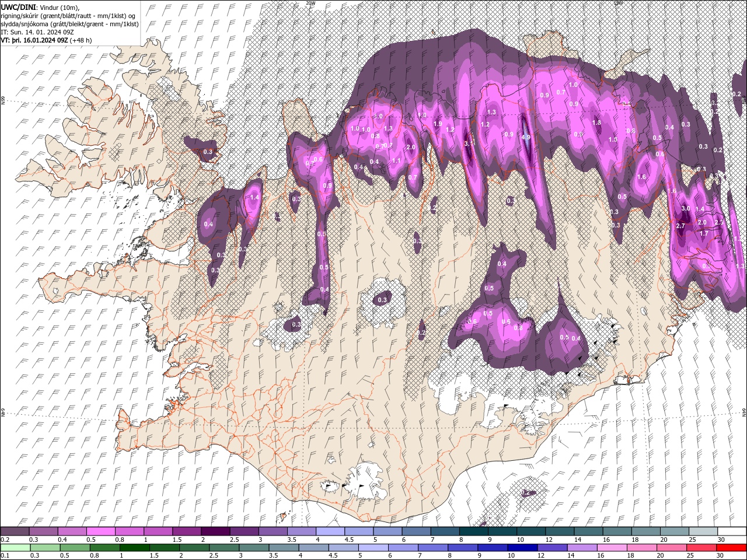The image size is (747, 560).
Task: Pick the darkest green 1 swatch in the lower legend
Action: [135, 548]
